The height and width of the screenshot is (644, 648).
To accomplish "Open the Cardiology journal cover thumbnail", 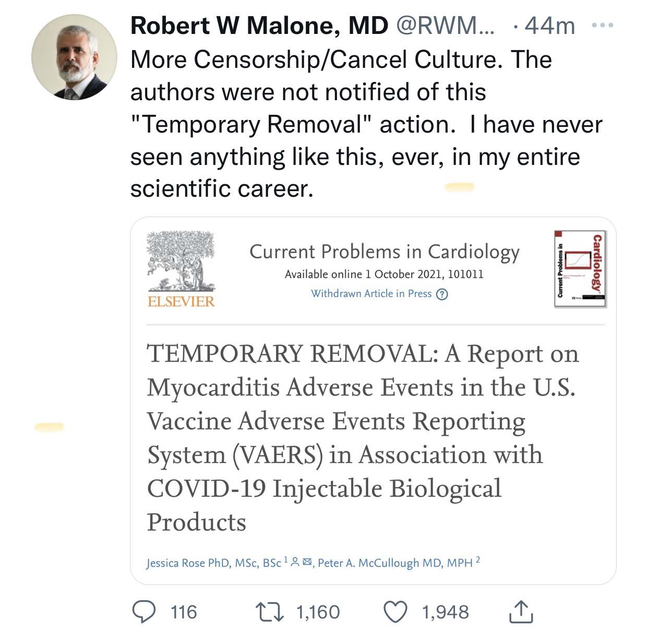I will click(x=580, y=269).
